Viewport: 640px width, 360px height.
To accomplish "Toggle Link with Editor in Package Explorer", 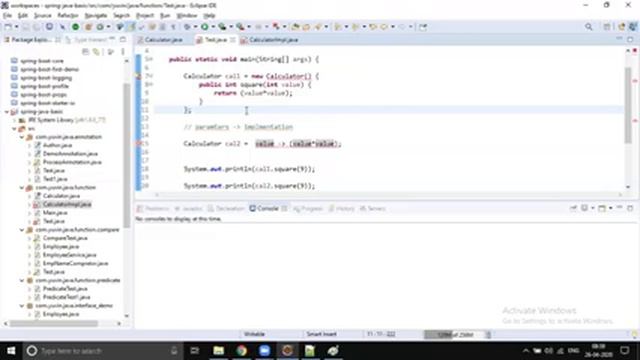I will click(96, 52).
